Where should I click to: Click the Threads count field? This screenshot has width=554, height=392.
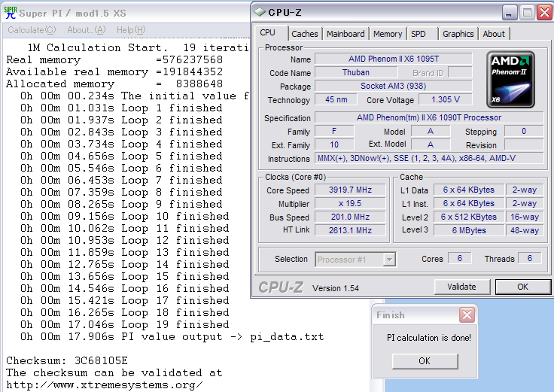pyautogui.click(x=530, y=258)
